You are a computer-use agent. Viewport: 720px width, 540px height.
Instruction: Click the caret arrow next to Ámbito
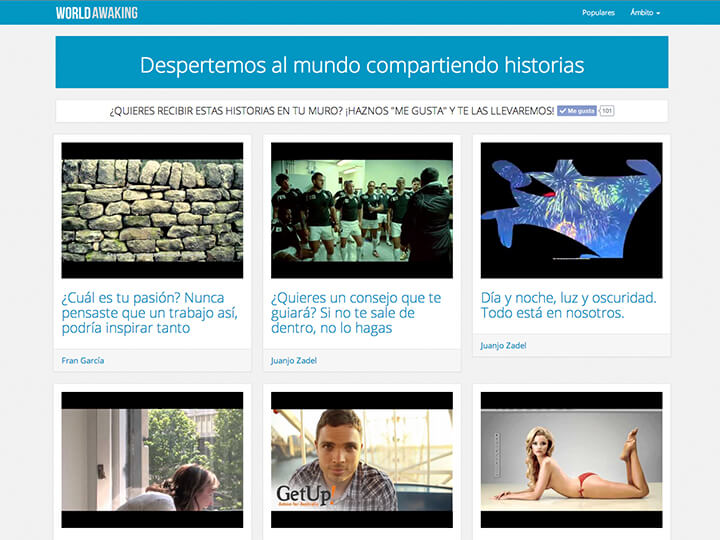(658, 13)
